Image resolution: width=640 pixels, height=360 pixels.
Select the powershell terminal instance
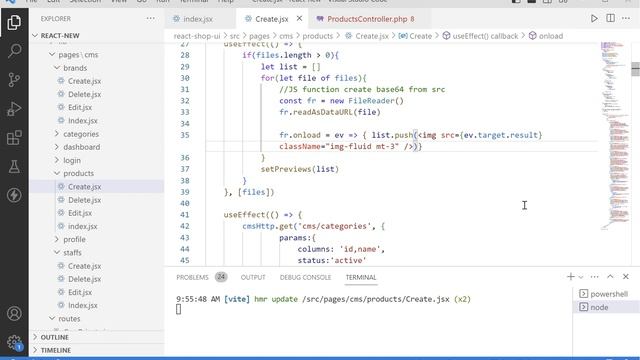[606, 294]
